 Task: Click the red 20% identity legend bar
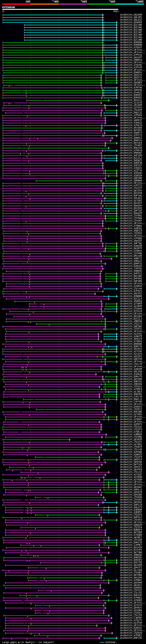click(16, 4)
